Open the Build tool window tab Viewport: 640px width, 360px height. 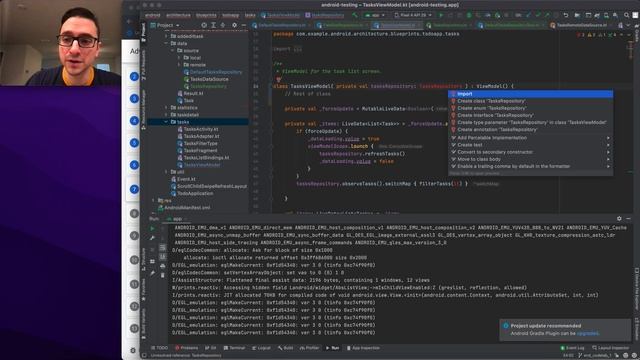click(286, 348)
